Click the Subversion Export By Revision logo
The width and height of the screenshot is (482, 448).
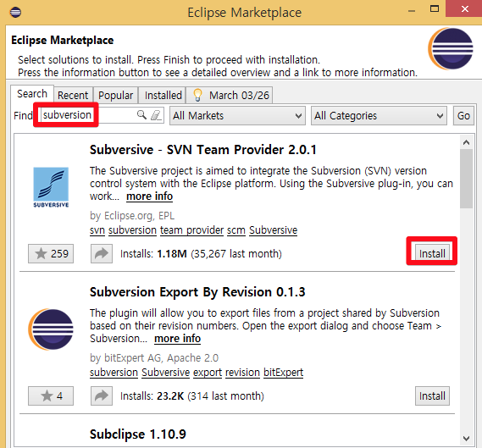coord(51,329)
